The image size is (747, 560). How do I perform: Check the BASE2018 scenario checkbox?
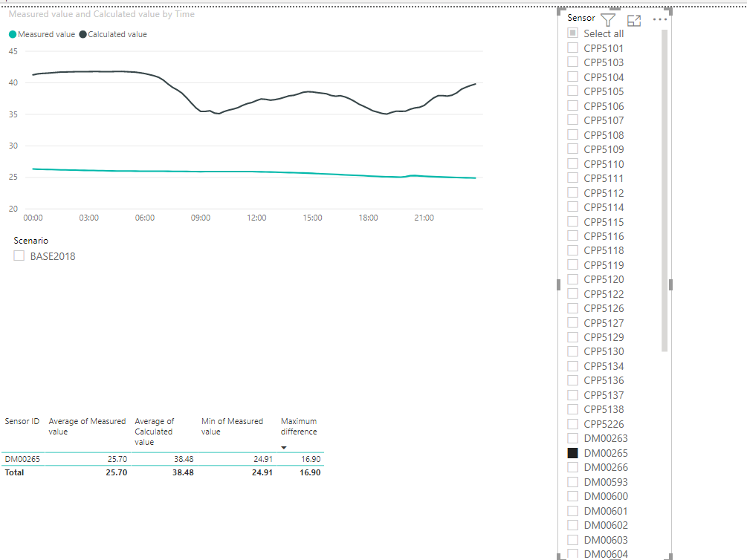point(19,255)
